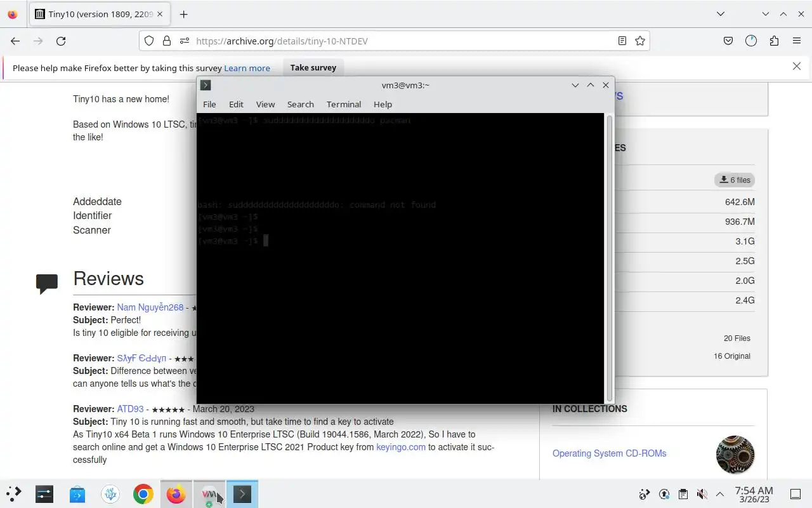Click the network connections tray icon
The image size is (812, 508).
(x=645, y=494)
